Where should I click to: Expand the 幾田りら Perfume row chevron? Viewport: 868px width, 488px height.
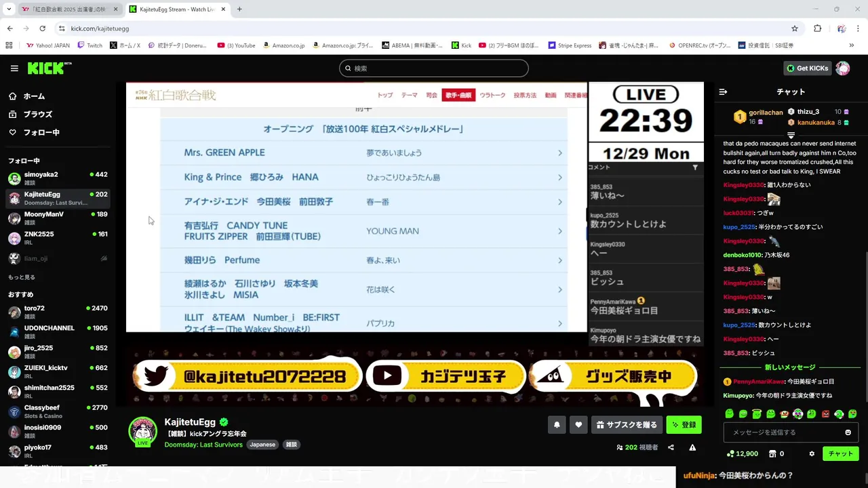point(560,260)
